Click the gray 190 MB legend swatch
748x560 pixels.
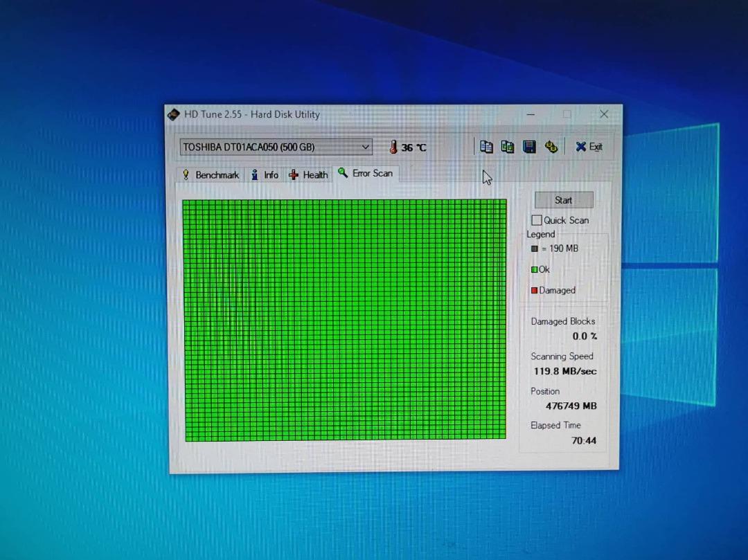534,249
